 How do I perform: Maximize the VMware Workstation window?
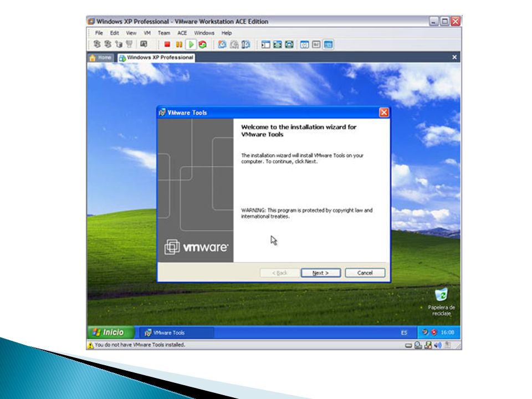pos(444,22)
